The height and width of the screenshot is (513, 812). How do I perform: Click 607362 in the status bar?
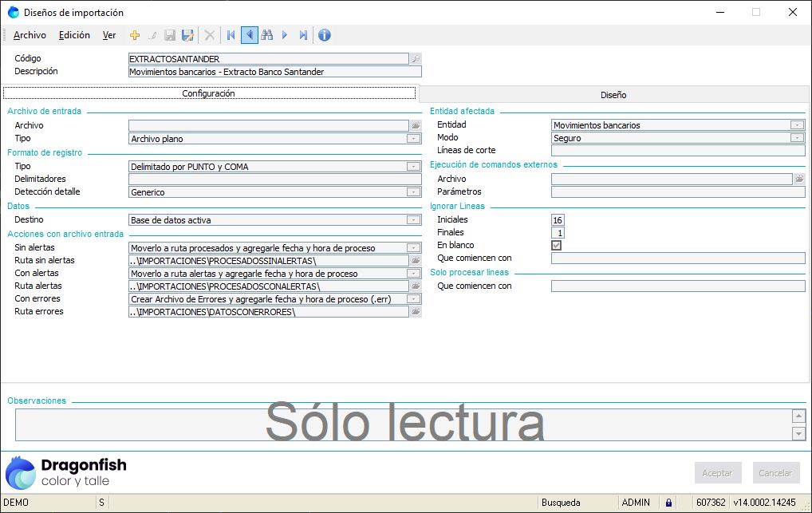(711, 503)
